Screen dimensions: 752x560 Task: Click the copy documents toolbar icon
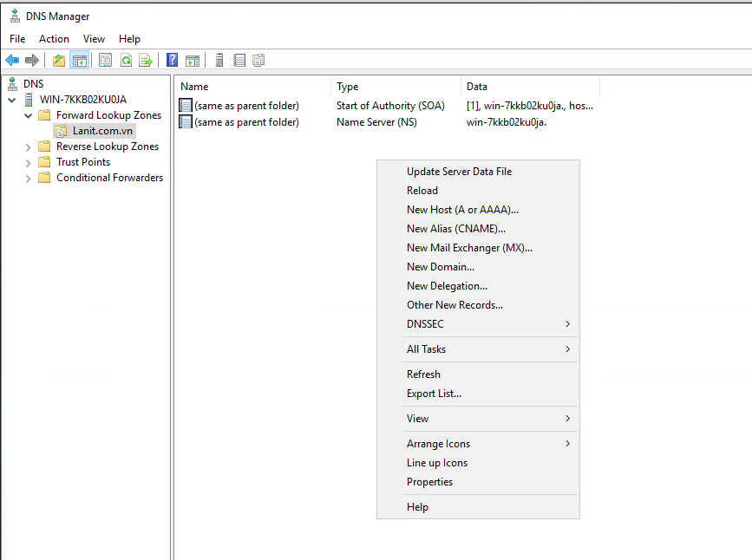click(x=258, y=61)
